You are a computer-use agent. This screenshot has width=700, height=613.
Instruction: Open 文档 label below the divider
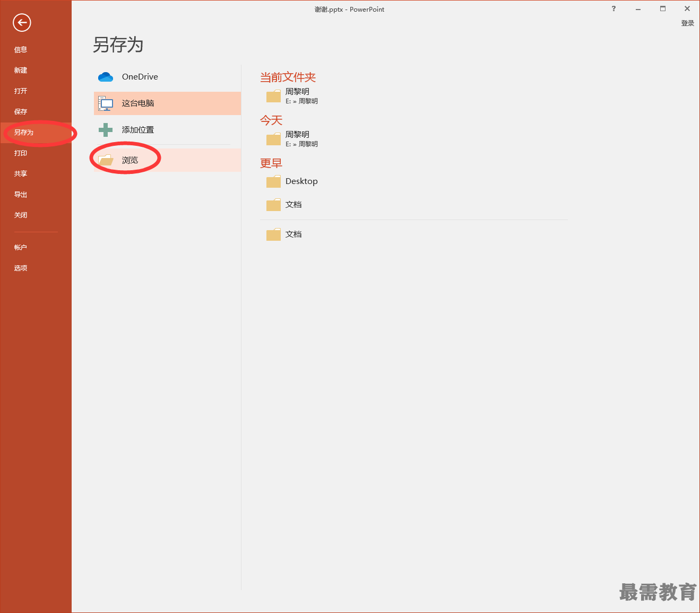293,234
